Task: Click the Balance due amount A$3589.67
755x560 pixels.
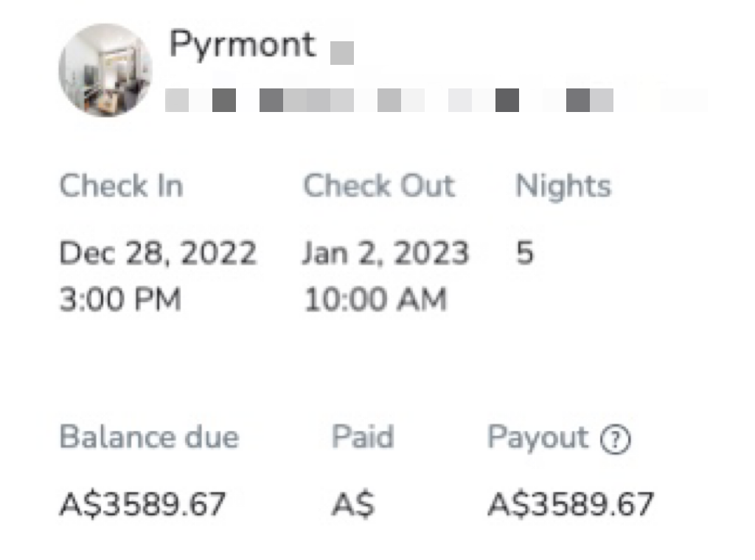Action: tap(142, 504)
